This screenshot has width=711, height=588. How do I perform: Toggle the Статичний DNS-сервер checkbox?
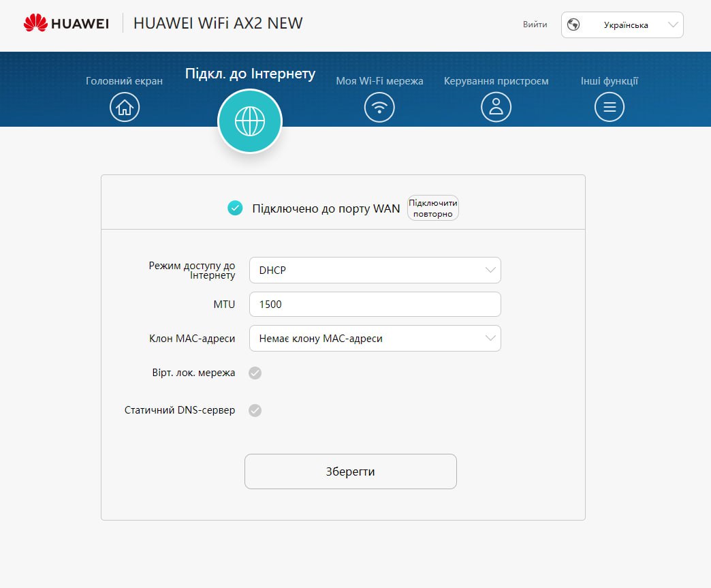255,410
